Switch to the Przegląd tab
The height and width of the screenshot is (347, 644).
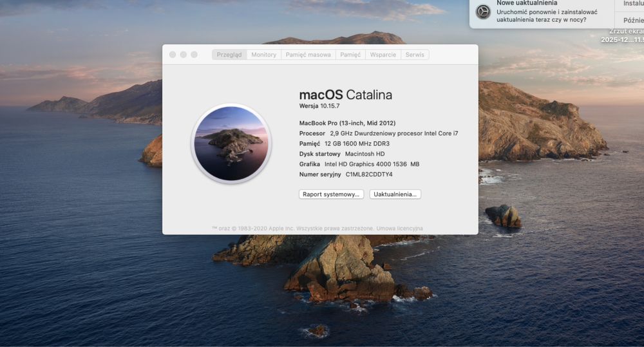pos(229,55)
